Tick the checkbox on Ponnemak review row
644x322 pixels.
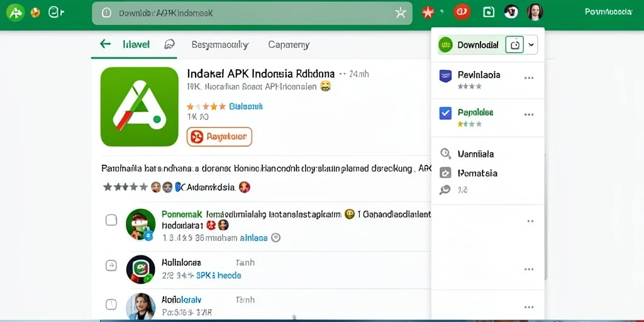pyautogui.click(x=111, y=220)
